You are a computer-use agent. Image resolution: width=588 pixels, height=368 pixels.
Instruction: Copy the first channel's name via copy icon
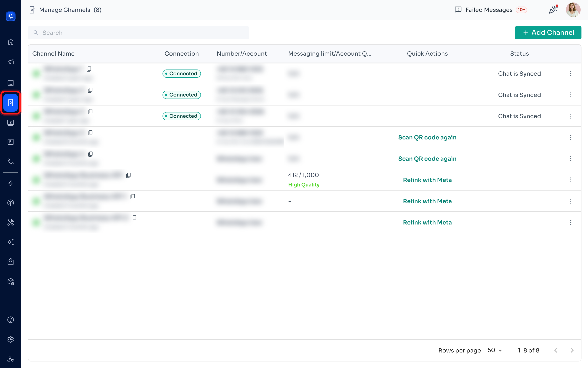[x=89, y=69]
